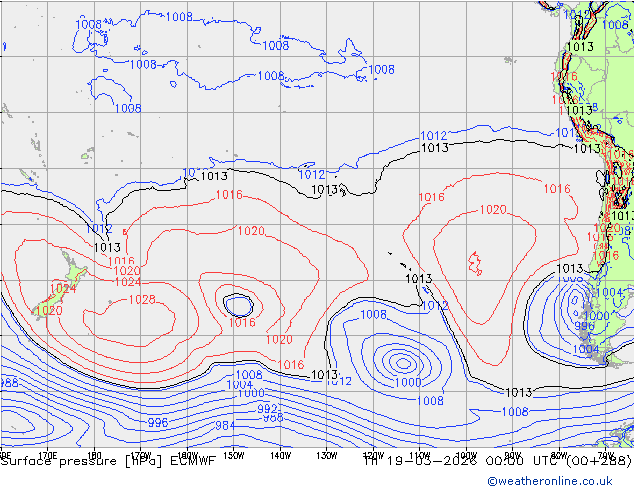Screen dimensions: 634x490
Task: Click the 1020 label in the eastern Pacific high
Action: pos(493,209)
